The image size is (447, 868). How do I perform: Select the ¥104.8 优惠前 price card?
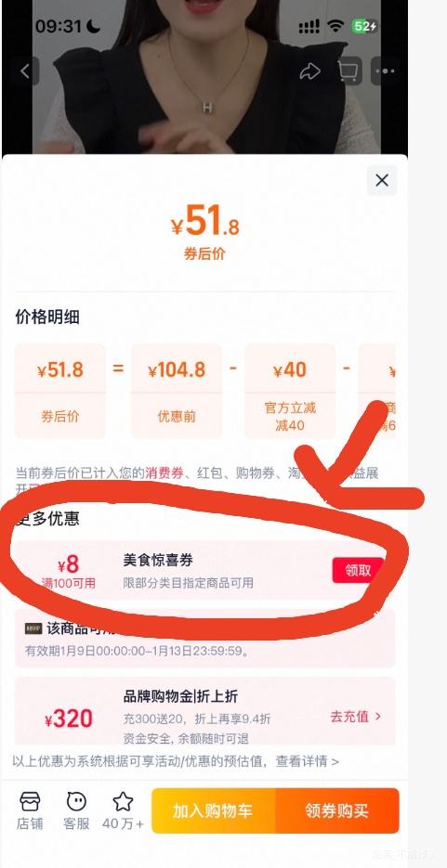point(177,391)
